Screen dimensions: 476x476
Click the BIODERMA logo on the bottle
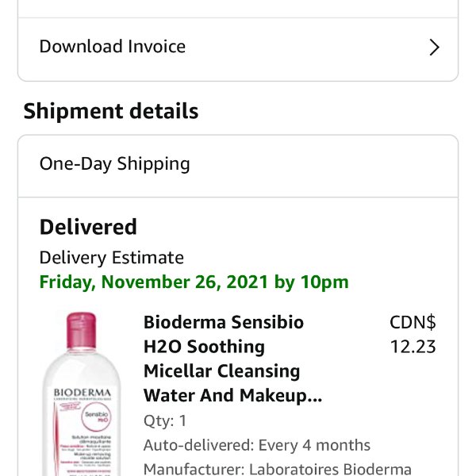tap(83, 393)
